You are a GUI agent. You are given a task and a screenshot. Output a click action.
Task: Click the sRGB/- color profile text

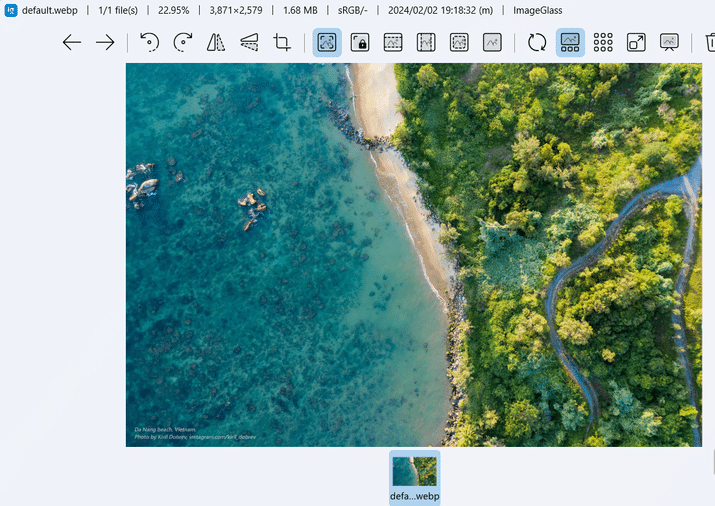[x=352, y=10]
